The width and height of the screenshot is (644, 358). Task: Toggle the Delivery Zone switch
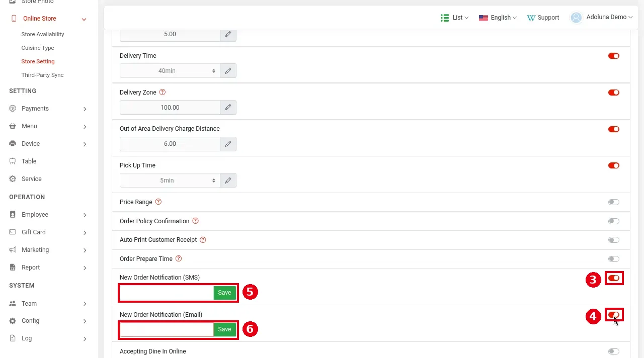point(614,93)
